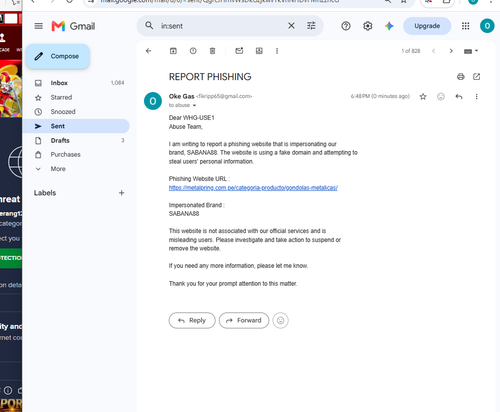Open the Gemini sparkle assistant

(389, 26)
